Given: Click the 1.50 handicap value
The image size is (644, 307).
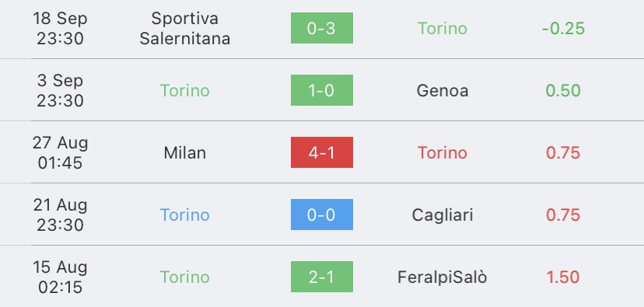Looking at the screenshot, I should coord(563,277).
